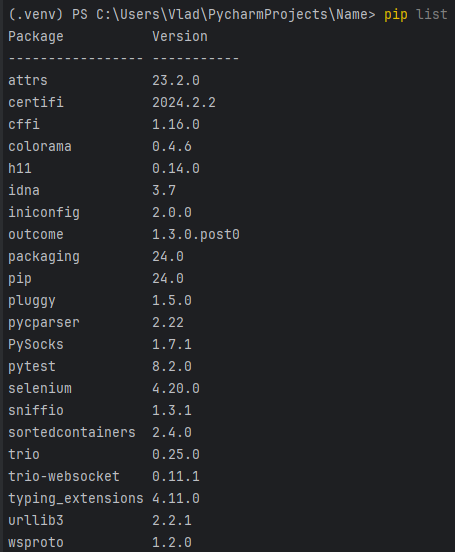The image size is (455, 552).
Task: Click the colorama package name
Action: pyautogui.click(x=40, y=146)
